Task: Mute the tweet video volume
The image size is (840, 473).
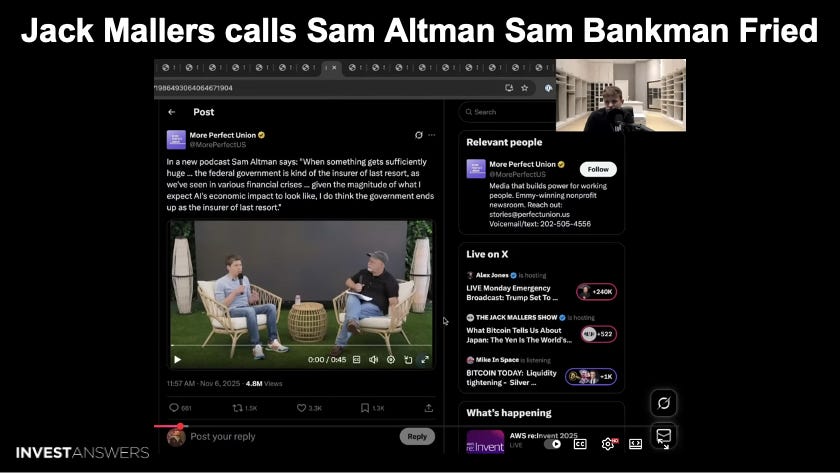Action: coord(373,359)
